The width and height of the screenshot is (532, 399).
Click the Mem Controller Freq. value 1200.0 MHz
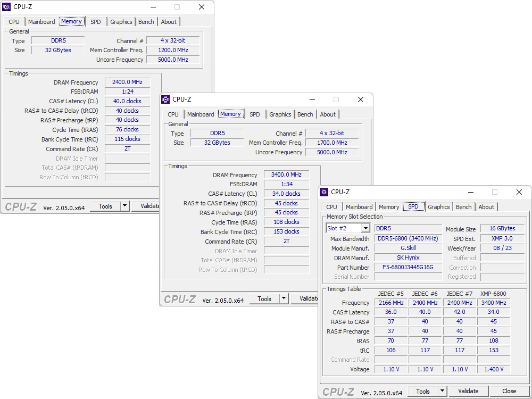(x=173, y=50)
